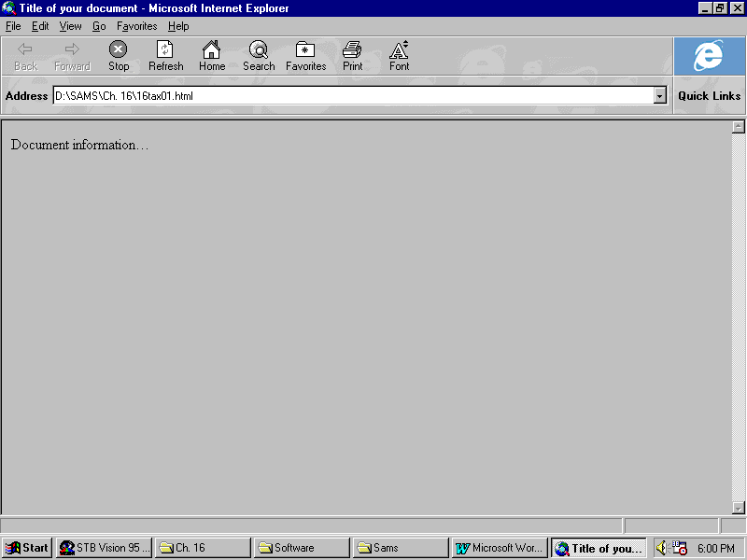
Task: Go to the Home page
Action: point(212,56)
